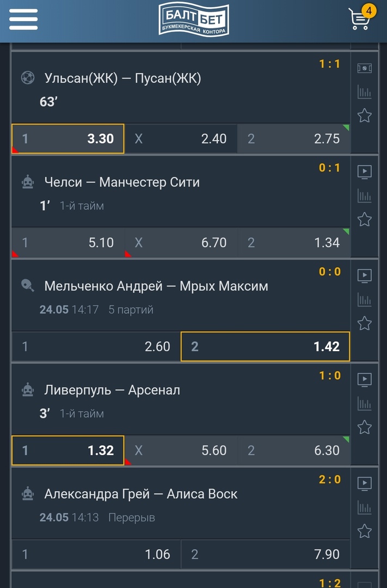The height and width of the screenshot is (588, 387).
Task: Click the БалтБет logo
Action: click(194, 18)
